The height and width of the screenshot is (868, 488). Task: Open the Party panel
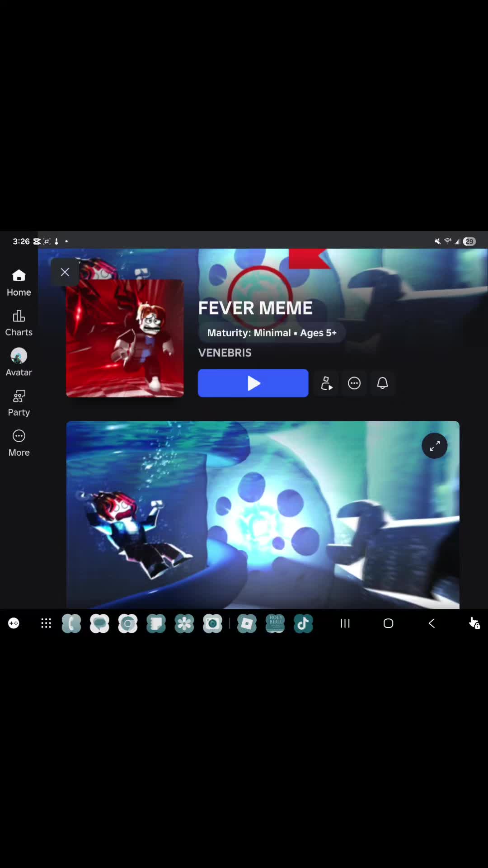point(19,403)
